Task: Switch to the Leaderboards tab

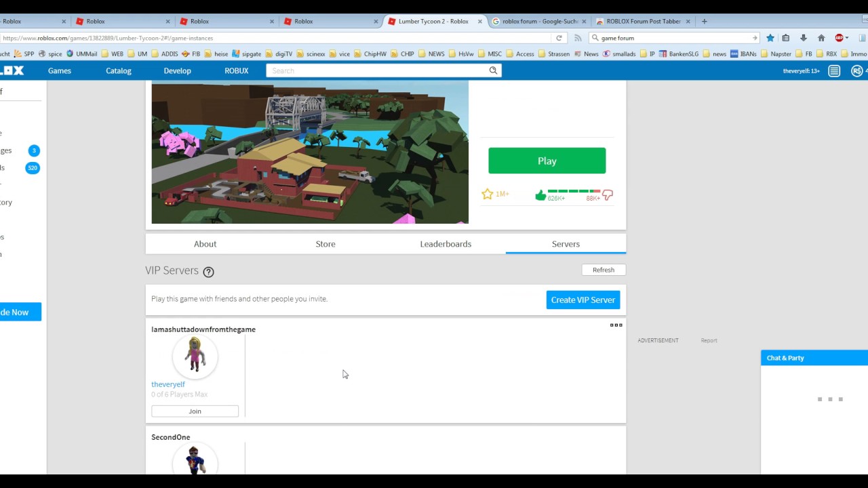Action: tap(446, 244)
